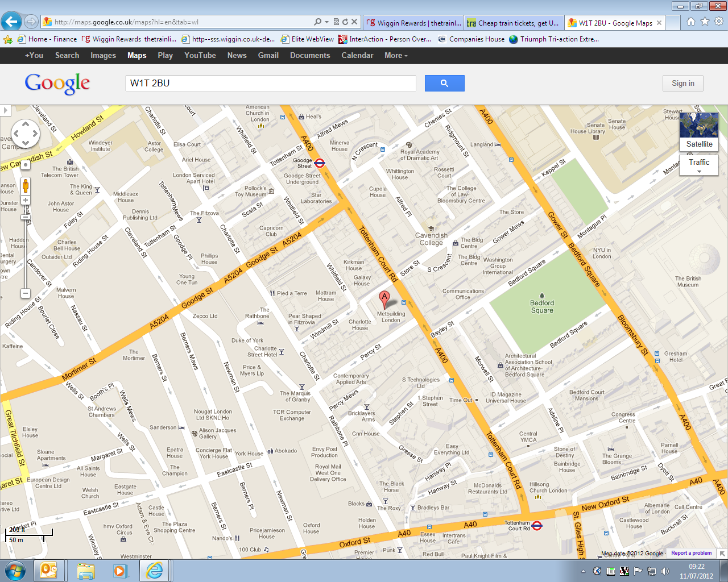Viewport: 728px width, 582px height.
Task: Open a new blank browser tab
Action: pos(673,23)
